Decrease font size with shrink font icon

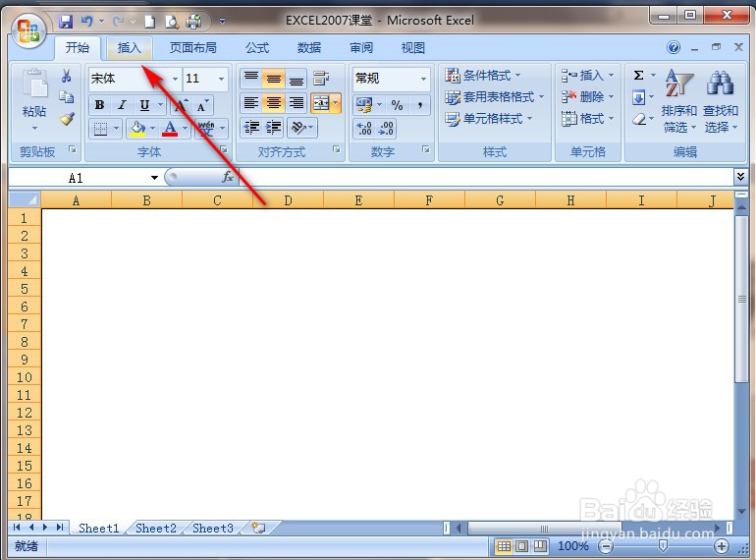click(x=202, y=105)
